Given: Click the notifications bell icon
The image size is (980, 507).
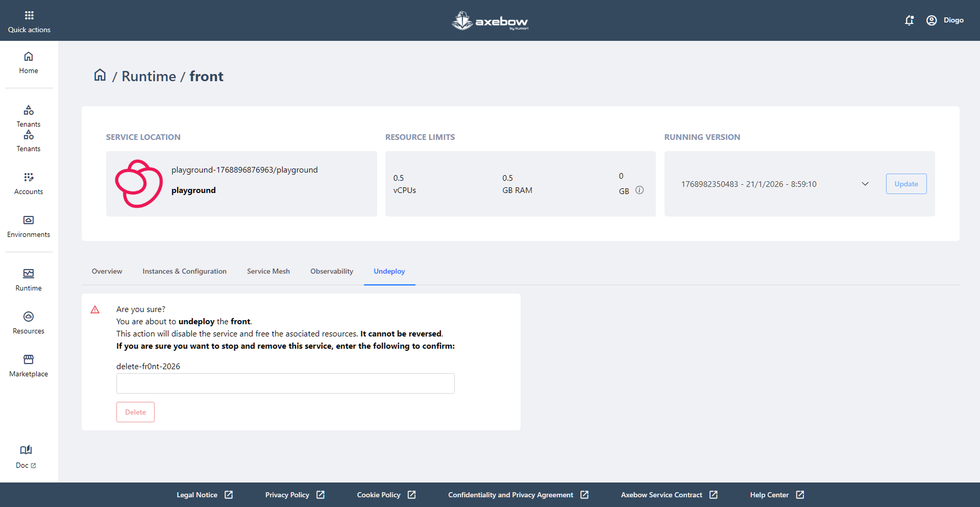Looking at the screenshot, I should [x=909, y=20].
